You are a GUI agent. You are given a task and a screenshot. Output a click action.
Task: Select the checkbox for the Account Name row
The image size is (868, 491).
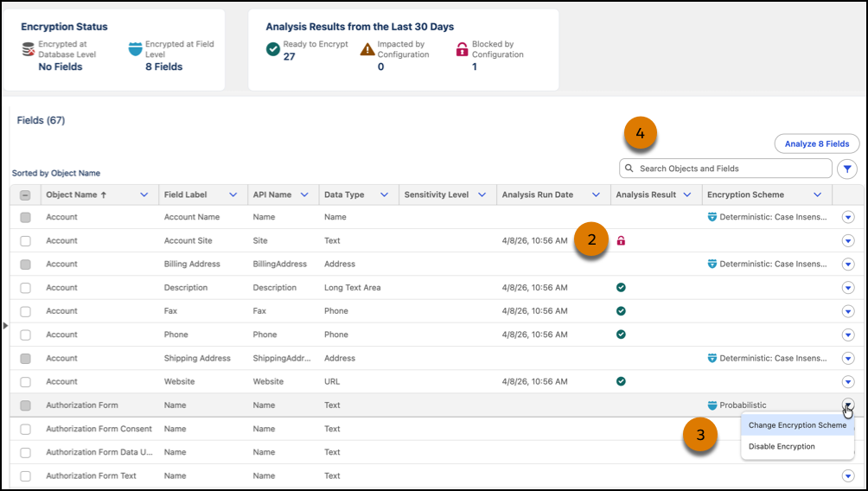tap(25, 218)
